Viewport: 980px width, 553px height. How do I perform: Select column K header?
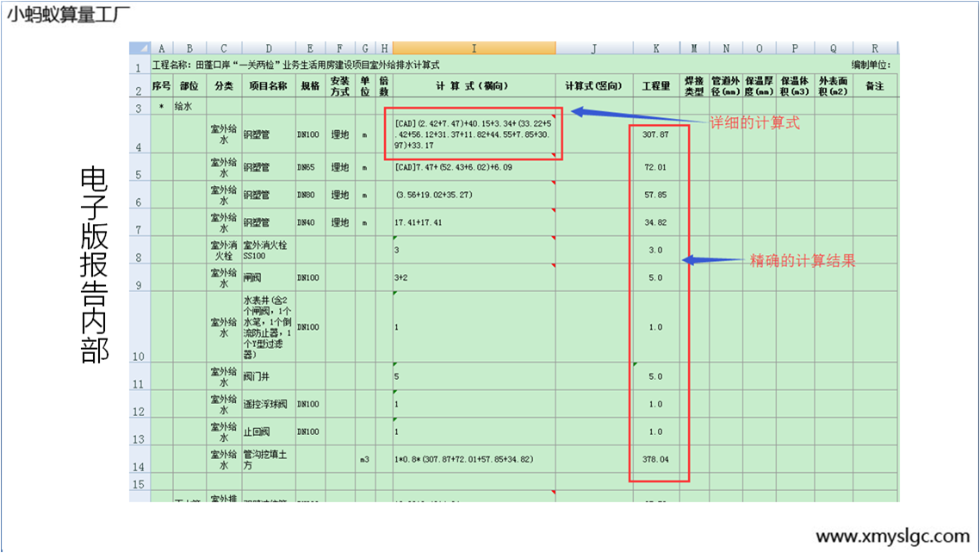point(656,48)
